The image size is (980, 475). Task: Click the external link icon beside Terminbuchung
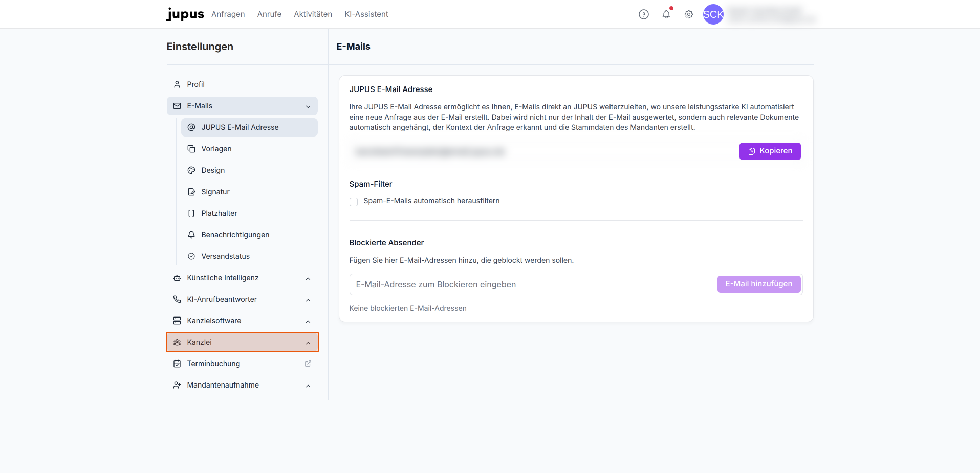tap(308, 364)
